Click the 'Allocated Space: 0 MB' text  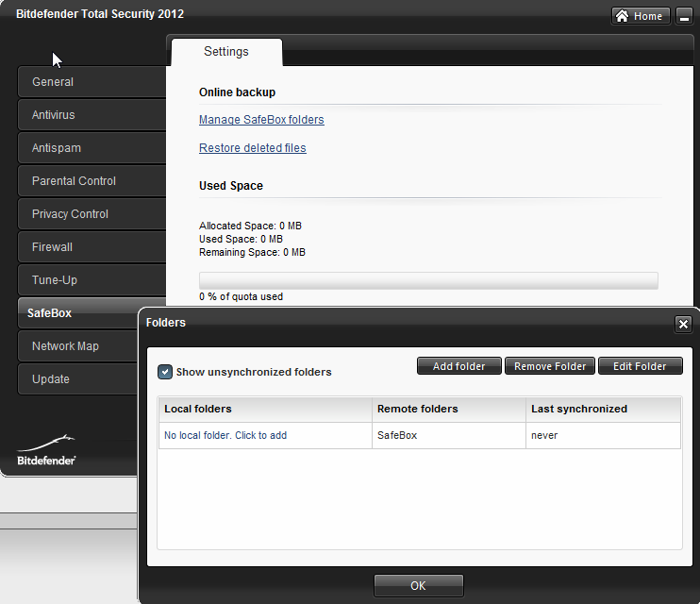pos(250,226)
